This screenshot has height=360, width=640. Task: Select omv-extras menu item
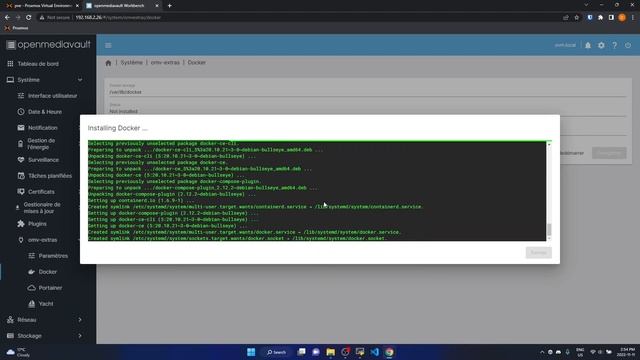41,240
